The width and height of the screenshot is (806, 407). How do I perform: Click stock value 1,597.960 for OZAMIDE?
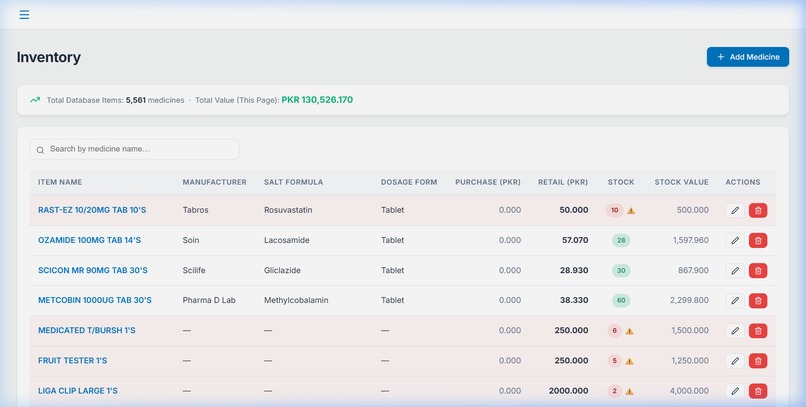pyautogui.click(x=691, y=240)
